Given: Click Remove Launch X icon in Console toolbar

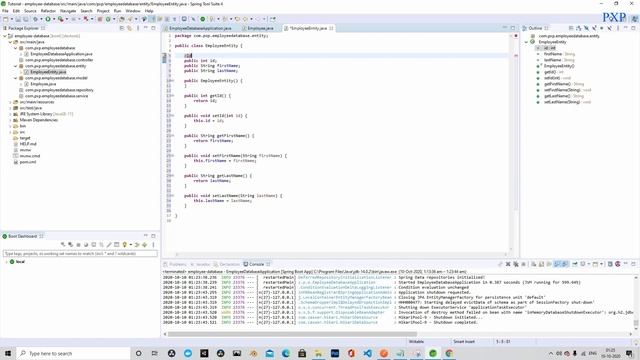Looking at the screenshot, I should [508, 264].
